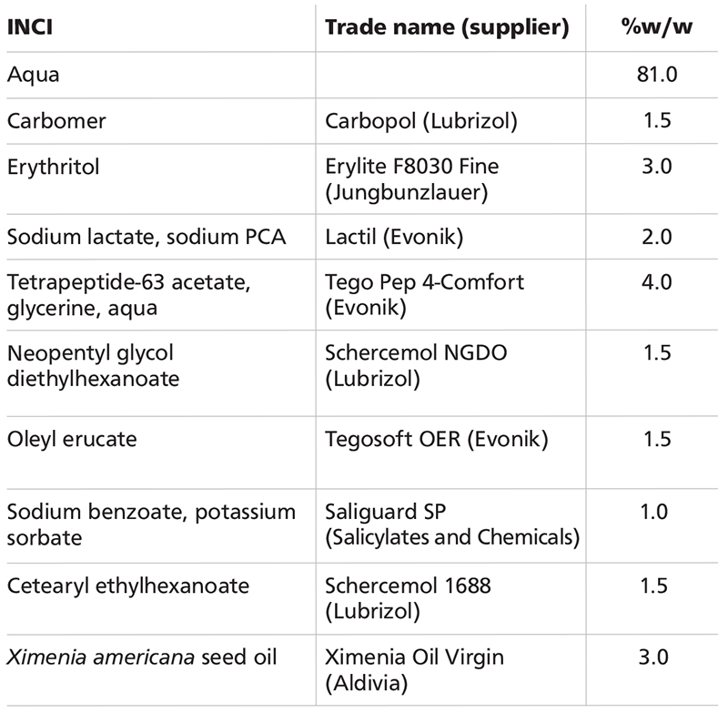Click the Trade name (supplier) header
Image resolution: width=728 pixels, height=713 pixels.
pyautogui.click(x=447, y=27)
